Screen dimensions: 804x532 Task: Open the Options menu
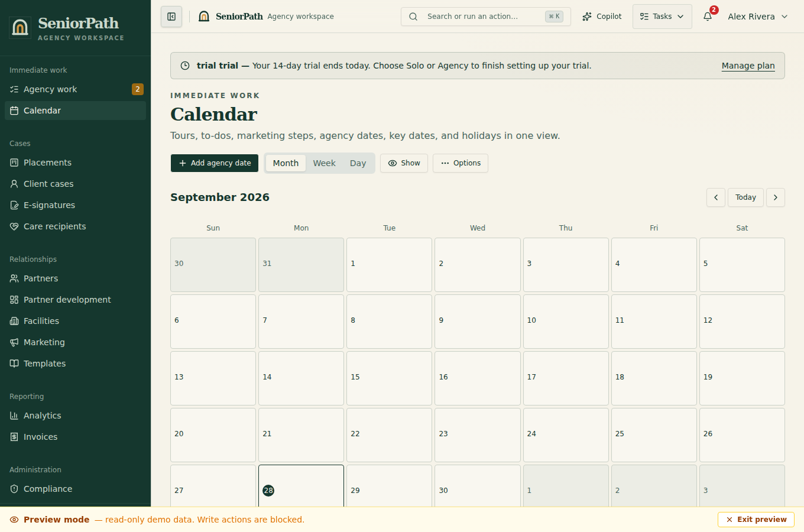point(461,163)
